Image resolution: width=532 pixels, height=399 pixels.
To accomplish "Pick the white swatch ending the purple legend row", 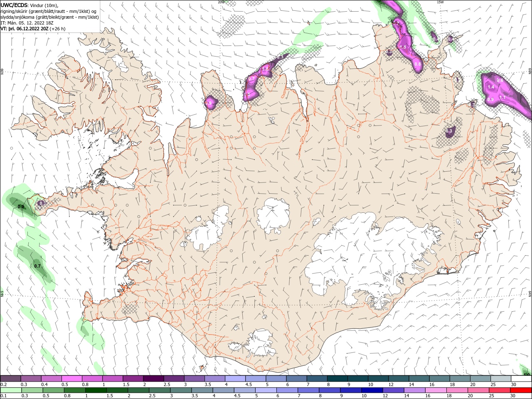I will 521,379.
